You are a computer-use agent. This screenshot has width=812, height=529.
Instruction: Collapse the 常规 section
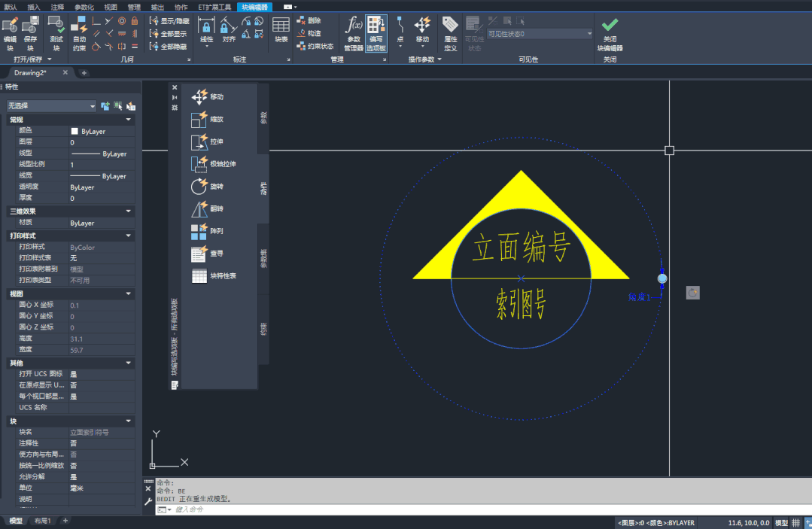pos(129,120)
